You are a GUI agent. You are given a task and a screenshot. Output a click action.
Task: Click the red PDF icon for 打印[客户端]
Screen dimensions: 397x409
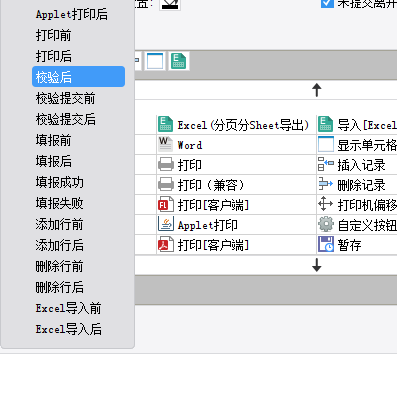pyautogui.click(x=166, y=244)
